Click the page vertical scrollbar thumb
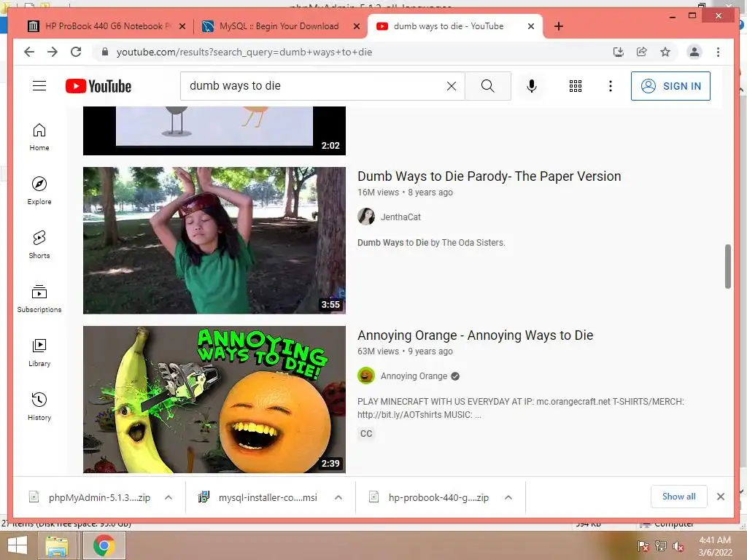The height and width of the screenshot is (560, 747). pyautogui.click(x=727, y=266)
